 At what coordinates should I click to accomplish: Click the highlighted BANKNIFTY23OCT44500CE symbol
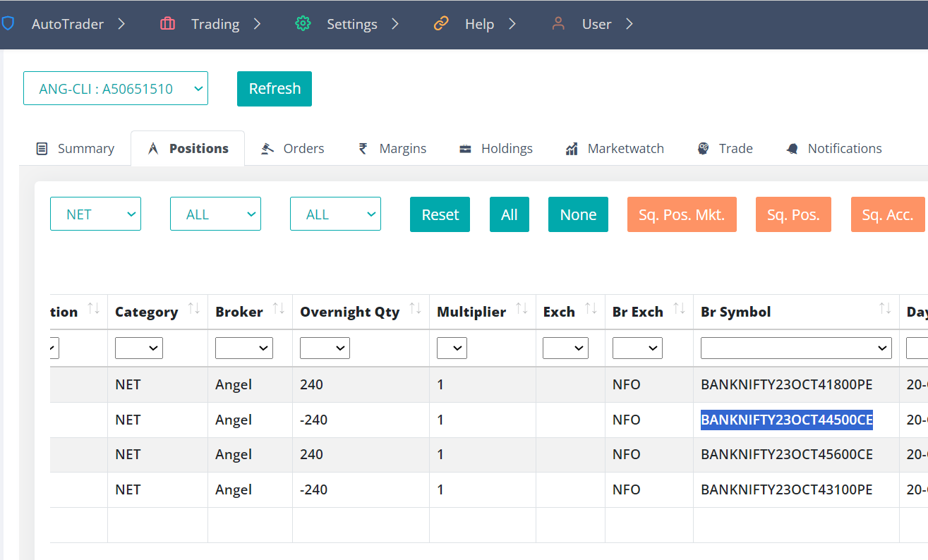[x=787, y=420]
